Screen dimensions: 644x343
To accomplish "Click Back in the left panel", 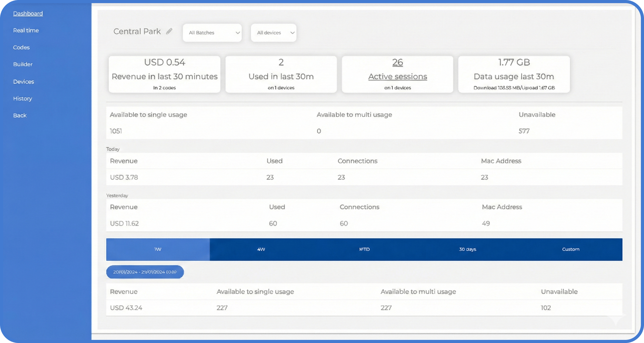I will coord(20,115).
